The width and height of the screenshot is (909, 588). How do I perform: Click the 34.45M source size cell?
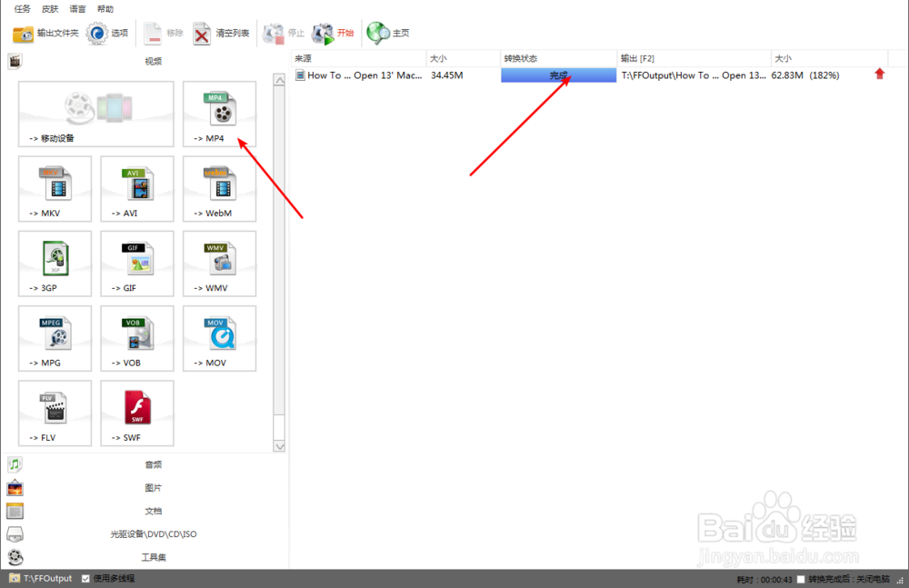447,75
